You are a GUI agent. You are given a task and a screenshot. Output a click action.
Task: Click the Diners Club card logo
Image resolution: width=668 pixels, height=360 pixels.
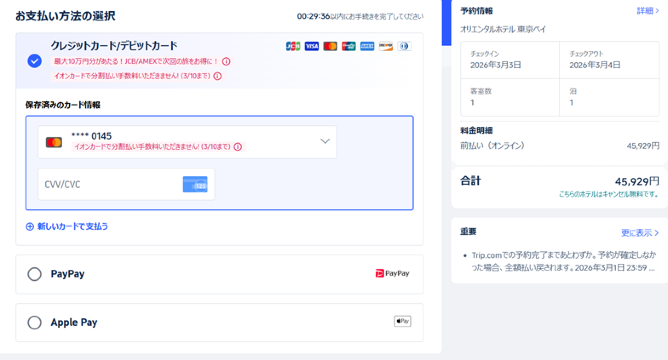[x=404, y=46]
